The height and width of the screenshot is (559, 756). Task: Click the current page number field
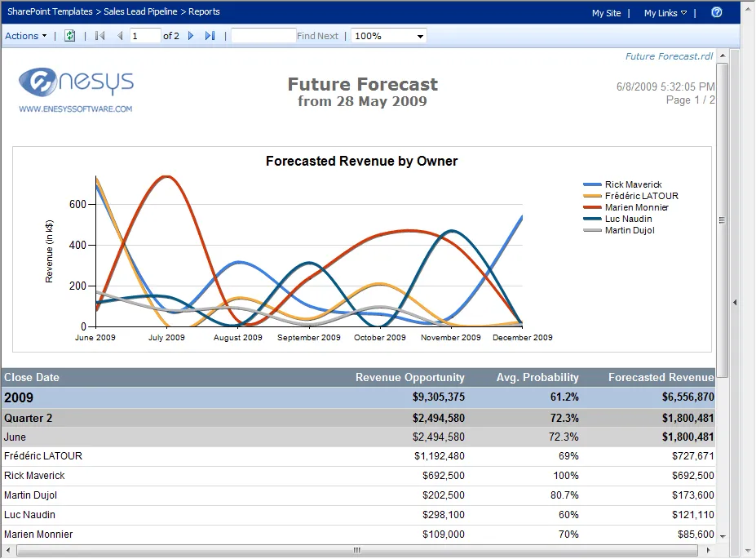point(144,36)
